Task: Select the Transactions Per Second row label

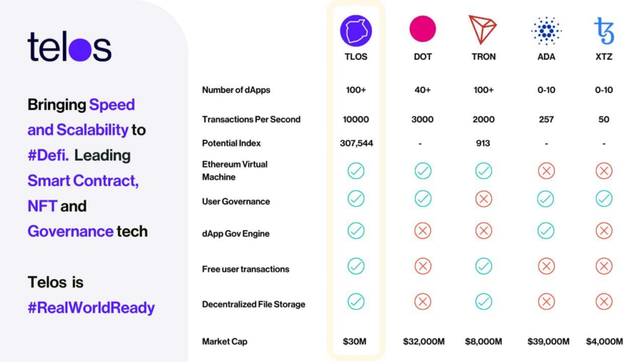Action: [251, 119]
